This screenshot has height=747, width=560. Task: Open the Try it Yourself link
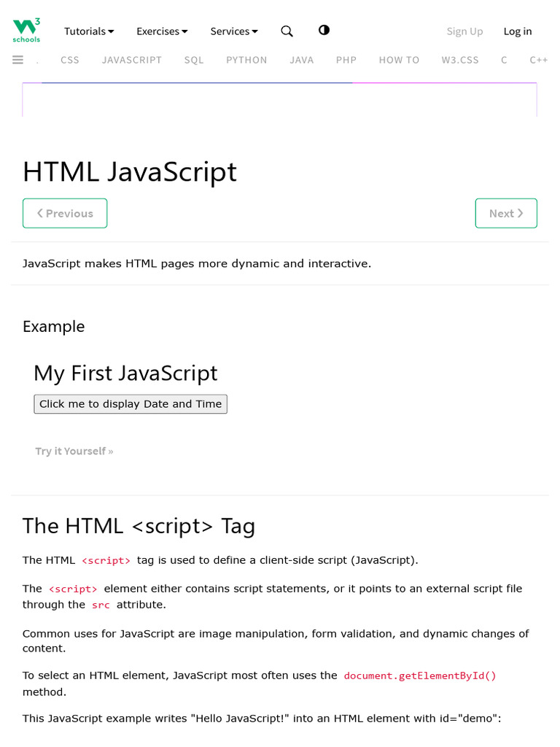pos(74,451)
